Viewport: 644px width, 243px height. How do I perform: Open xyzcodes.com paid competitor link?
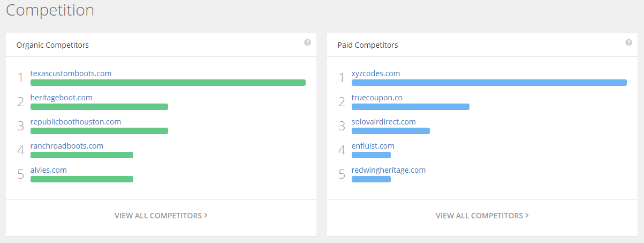coord(376,73)
